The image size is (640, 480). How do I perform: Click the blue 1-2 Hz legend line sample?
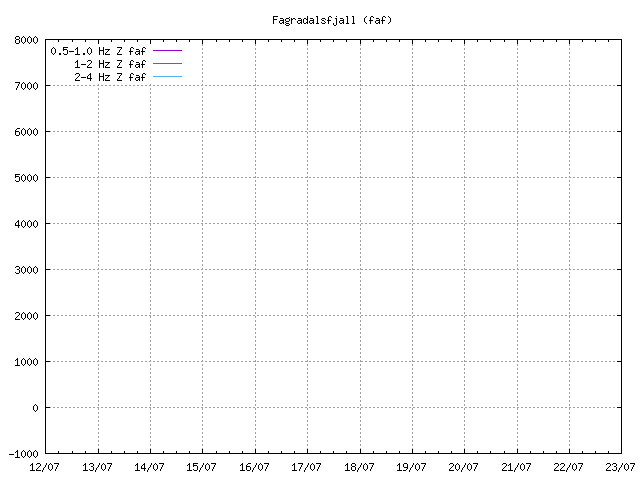[167, 63]
